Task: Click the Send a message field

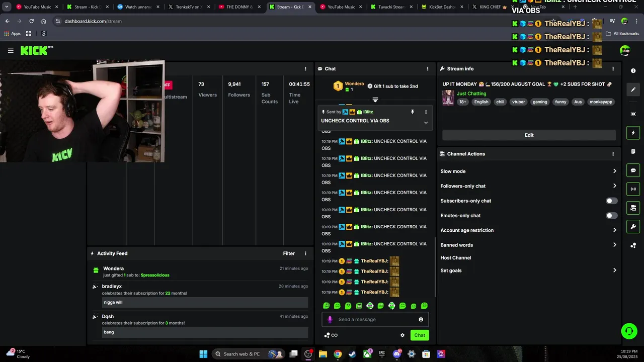Action: (x=375, y=319)
